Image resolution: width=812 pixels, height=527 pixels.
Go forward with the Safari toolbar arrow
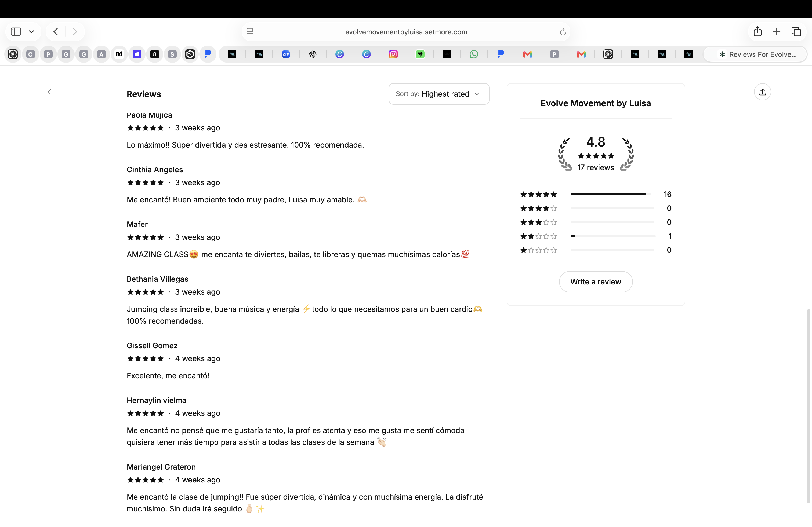(x=75, y=32)
